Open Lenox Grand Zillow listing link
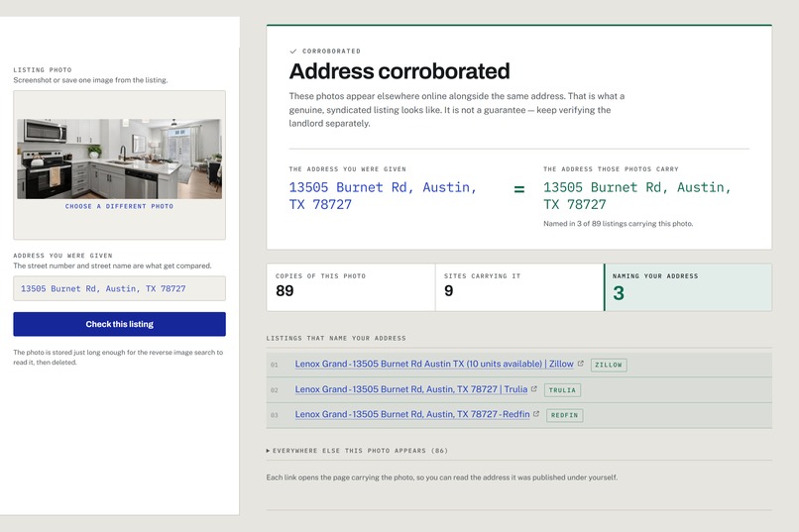Image resolution: width=799 pixels, height=532 pixels. click(434, 364)
